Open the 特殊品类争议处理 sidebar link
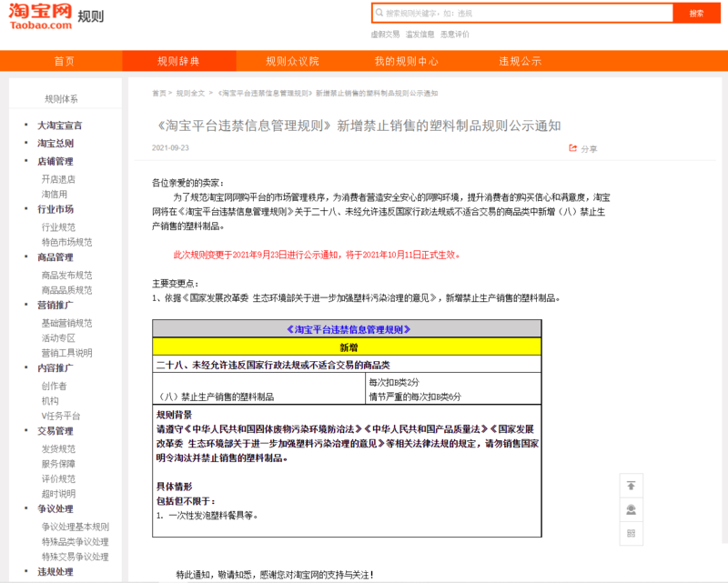The image size is (728, 583). (x=76, y=542)
